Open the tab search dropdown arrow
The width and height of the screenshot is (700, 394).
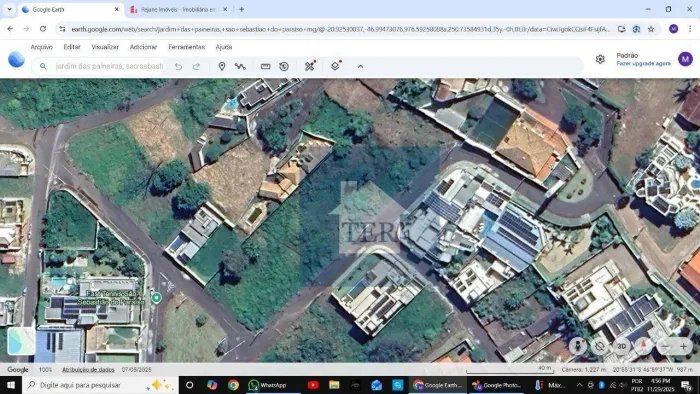pos(9,9)
